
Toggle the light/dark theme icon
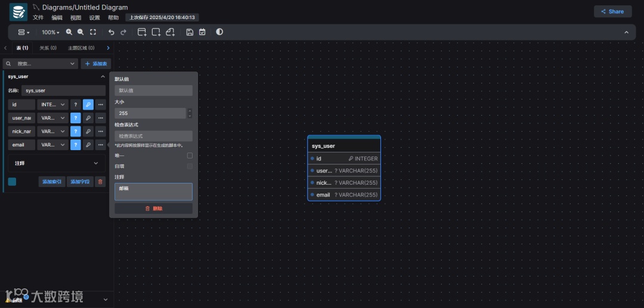click(x=219, y=32)
